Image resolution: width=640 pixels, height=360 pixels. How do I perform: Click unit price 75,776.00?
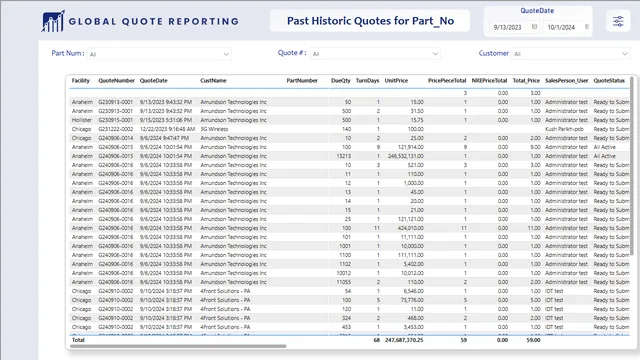tap(412, 300)
